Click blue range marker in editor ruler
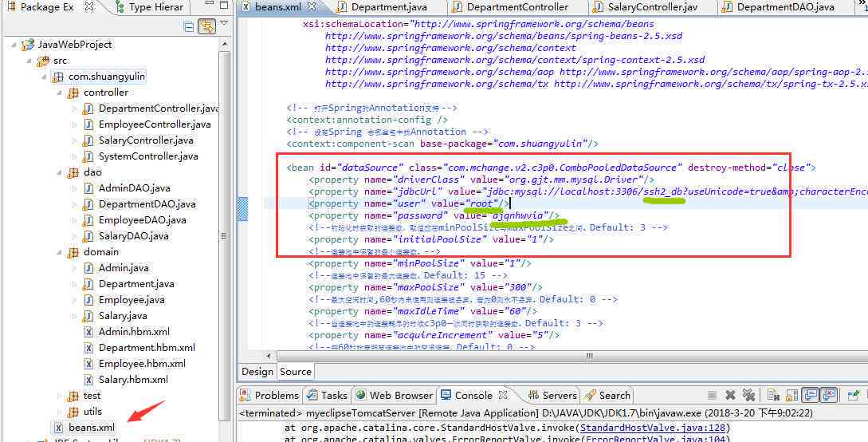The height and width of the screenshot is (442, 868). [242, 209]
